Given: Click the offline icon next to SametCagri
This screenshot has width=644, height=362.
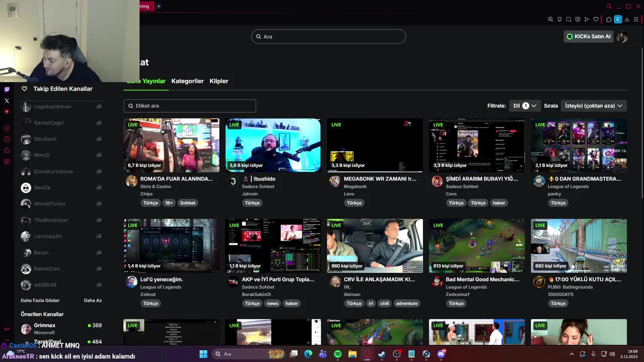Looking at the screenshot, I should (99, 123).
